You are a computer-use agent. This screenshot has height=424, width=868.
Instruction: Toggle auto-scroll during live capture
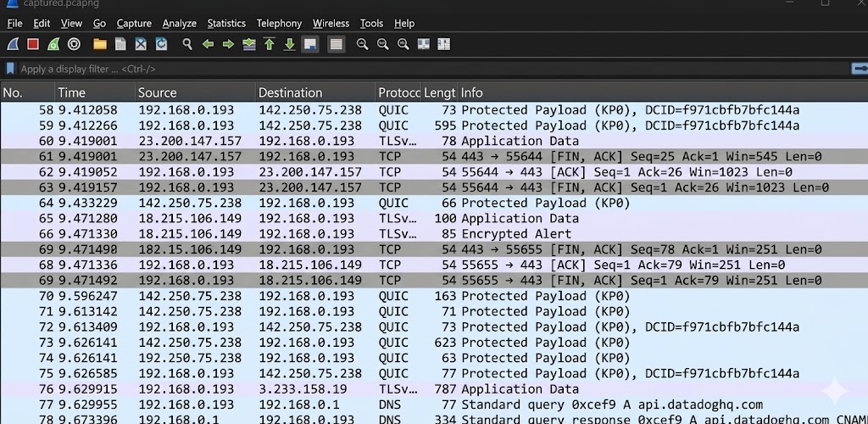click(x=310, y=44)
